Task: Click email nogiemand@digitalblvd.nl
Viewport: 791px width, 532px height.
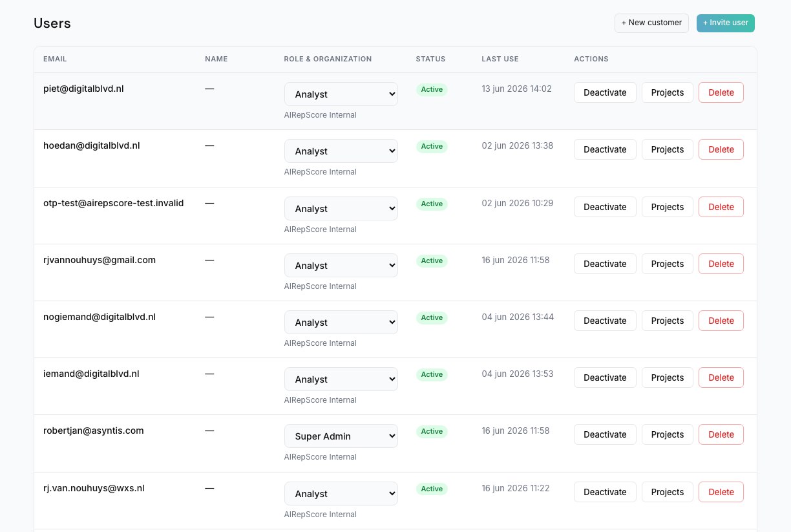Action: pos(100,317)
